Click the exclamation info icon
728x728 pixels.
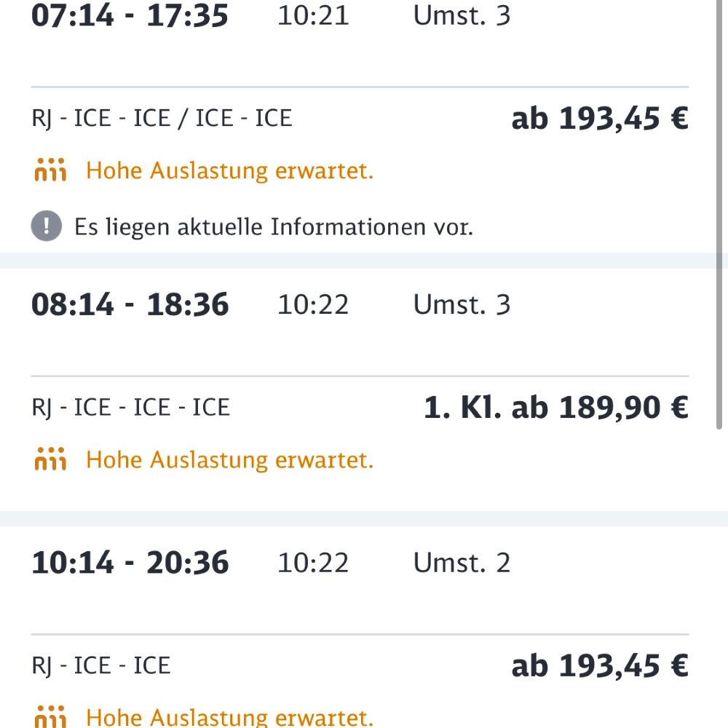tap(47, 226)
